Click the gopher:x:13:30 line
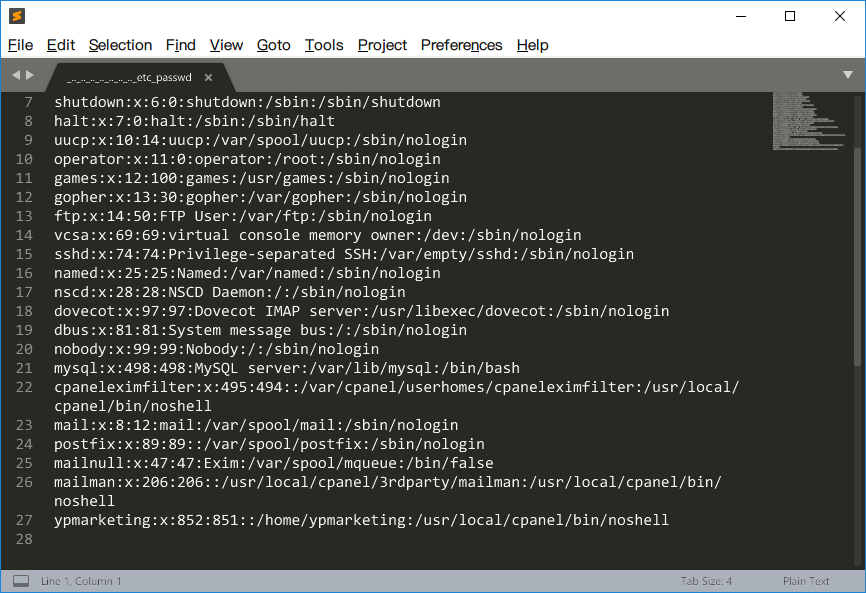 click(x=261, y=197)
